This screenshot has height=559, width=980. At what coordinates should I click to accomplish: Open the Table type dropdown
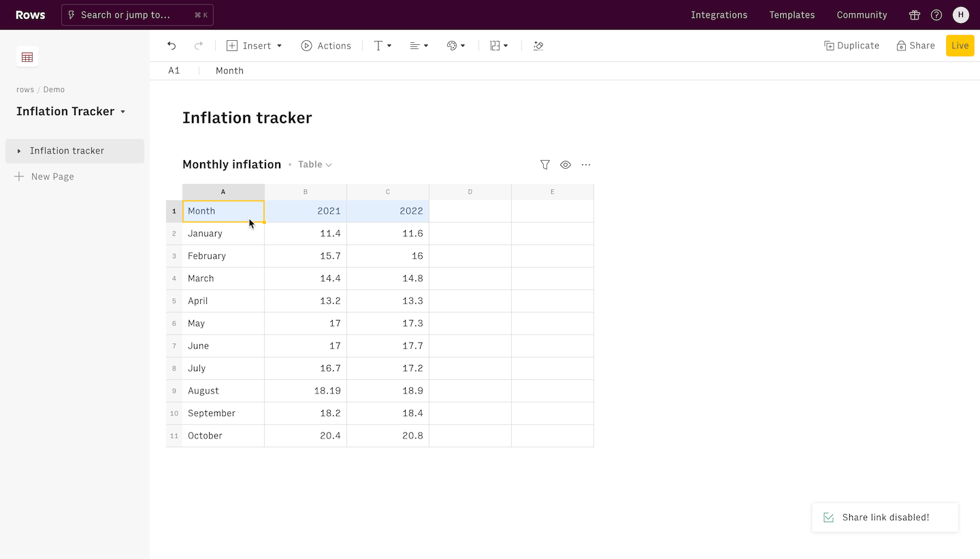315,165
